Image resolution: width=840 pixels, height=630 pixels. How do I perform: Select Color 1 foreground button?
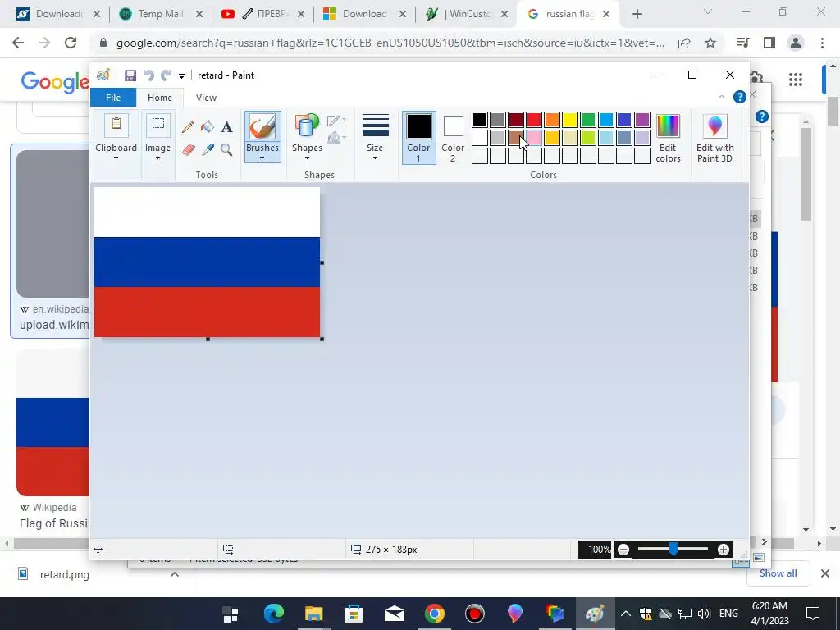click(x=418, y=137)
